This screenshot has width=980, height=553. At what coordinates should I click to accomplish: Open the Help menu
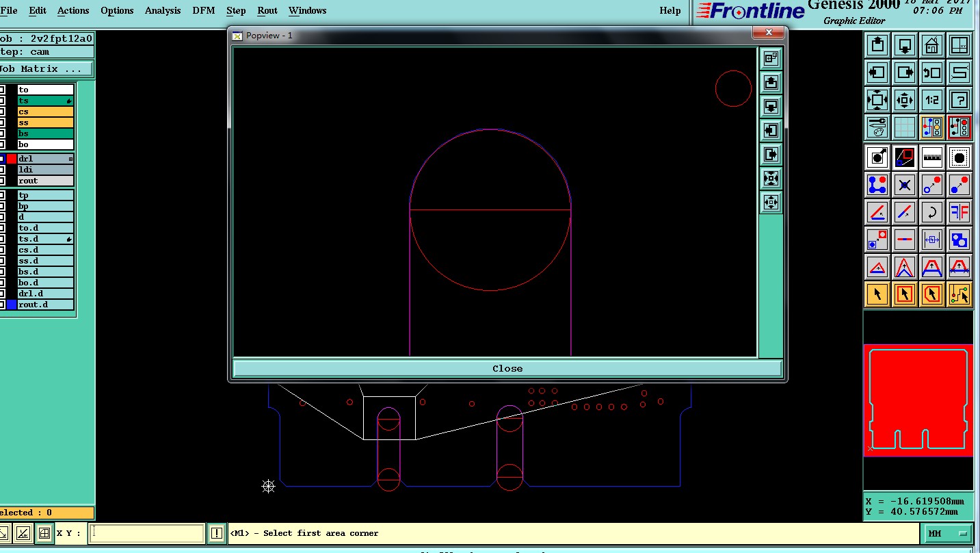(x=670, y=10)
